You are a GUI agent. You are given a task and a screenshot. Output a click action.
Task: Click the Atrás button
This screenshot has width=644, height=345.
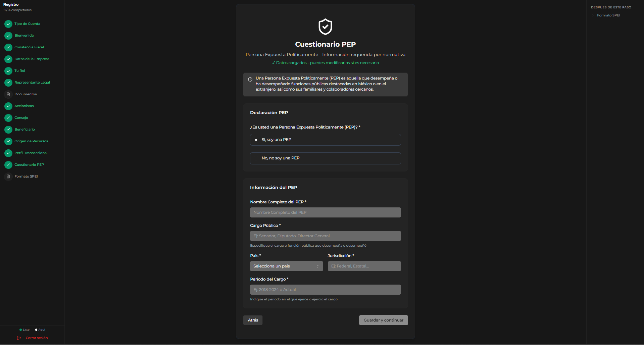tap(253, 320)
